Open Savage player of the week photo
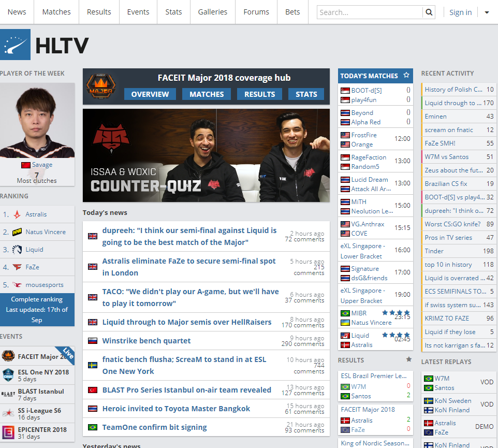This screenshot has height=448, width=498. tap(37, 121)
